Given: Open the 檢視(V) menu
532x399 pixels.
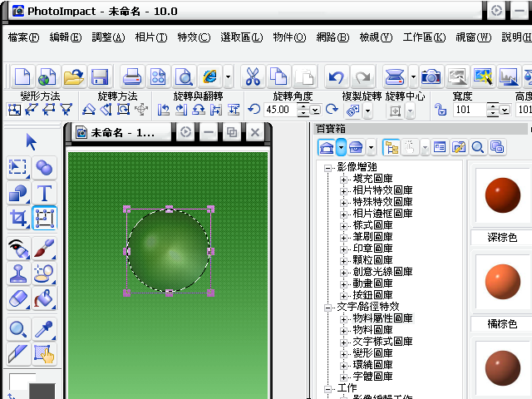Looking at the screenshot, I should (376, 37).
